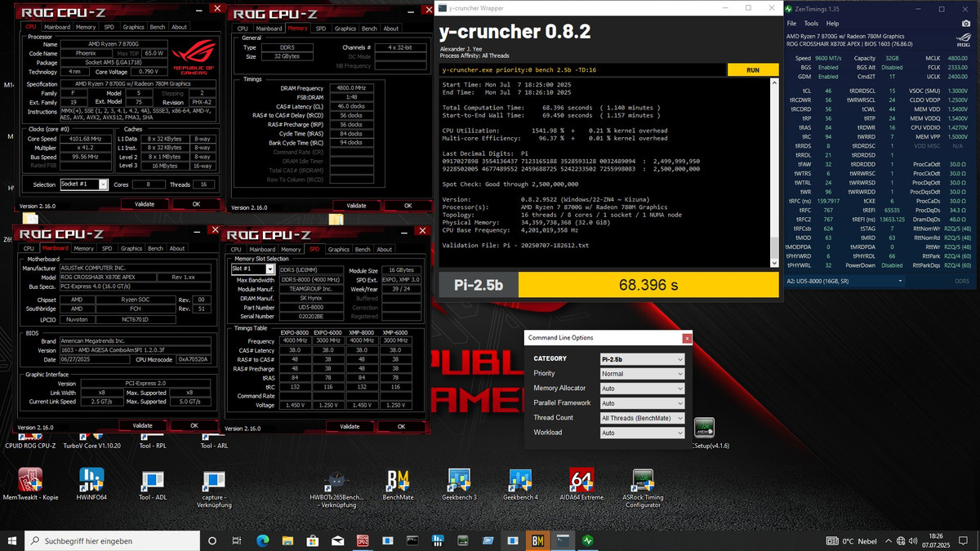Open Cortana from the taskbar circle icon

tap(212, 540)
